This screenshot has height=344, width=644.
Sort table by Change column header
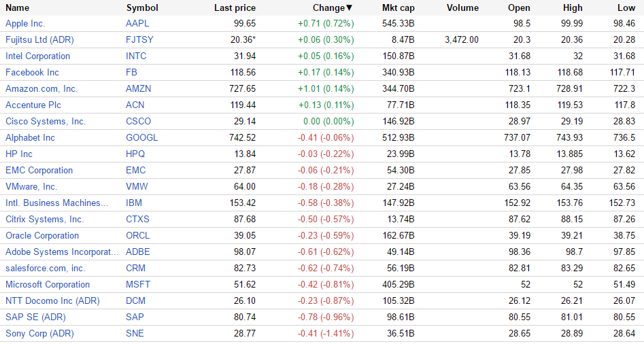(332, 8)
